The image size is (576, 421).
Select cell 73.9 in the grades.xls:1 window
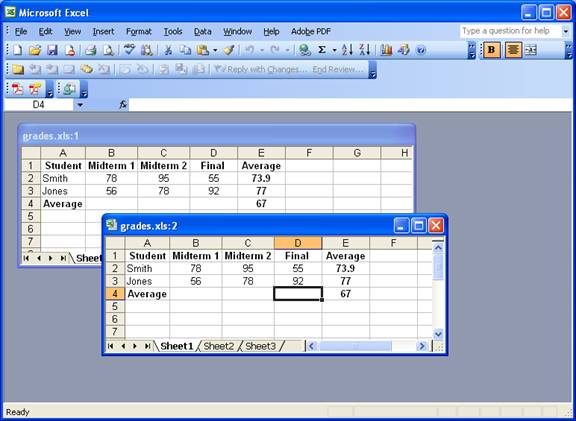(x=261, y=179)
